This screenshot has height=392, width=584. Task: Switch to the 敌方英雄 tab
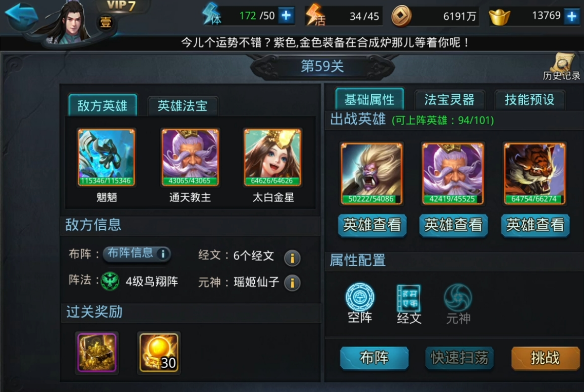coord(102,105)
